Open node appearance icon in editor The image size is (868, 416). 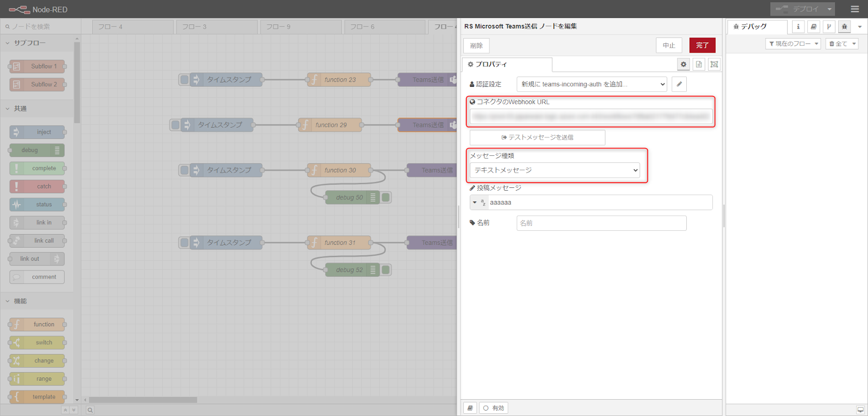(714, 64)
